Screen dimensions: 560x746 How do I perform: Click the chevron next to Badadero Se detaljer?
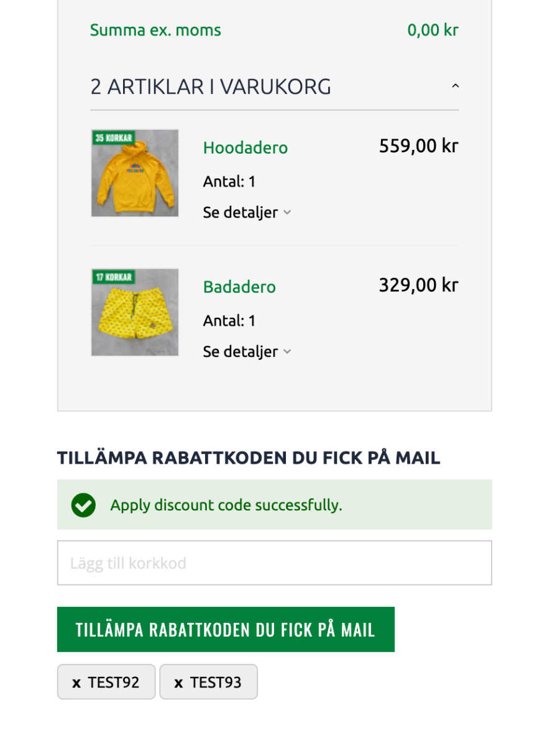(x=287, y=352)
